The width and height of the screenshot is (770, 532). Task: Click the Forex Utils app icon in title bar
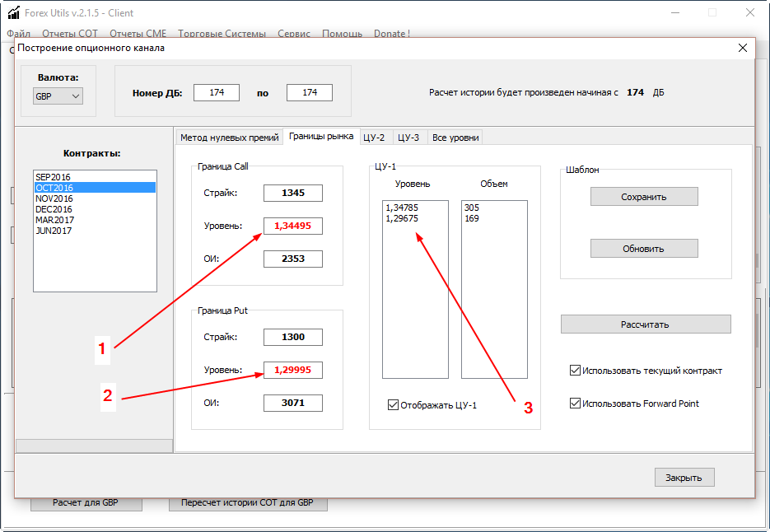pos(14,13)
